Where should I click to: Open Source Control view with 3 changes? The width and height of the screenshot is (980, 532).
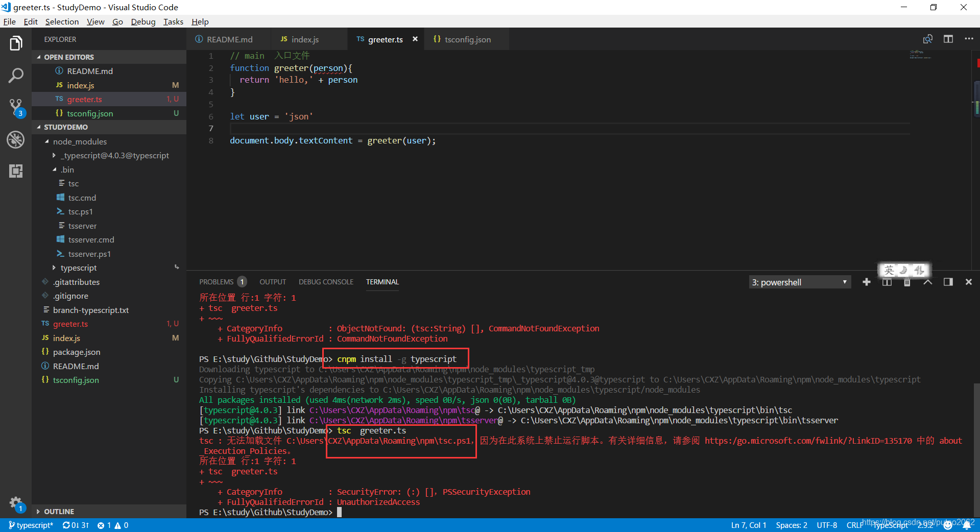tap(16, 108)
